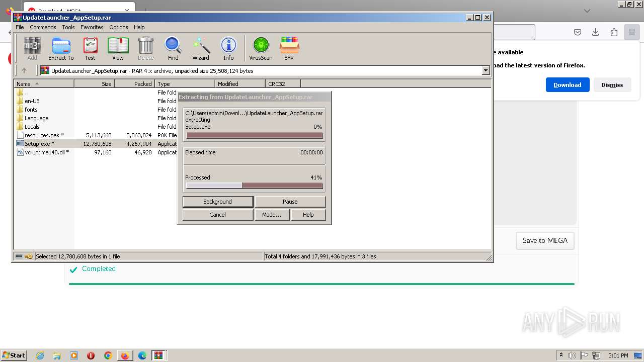Show hidden tray icons arrow
644x362 pixels.
pyautogui.click(x=561, y=355)
